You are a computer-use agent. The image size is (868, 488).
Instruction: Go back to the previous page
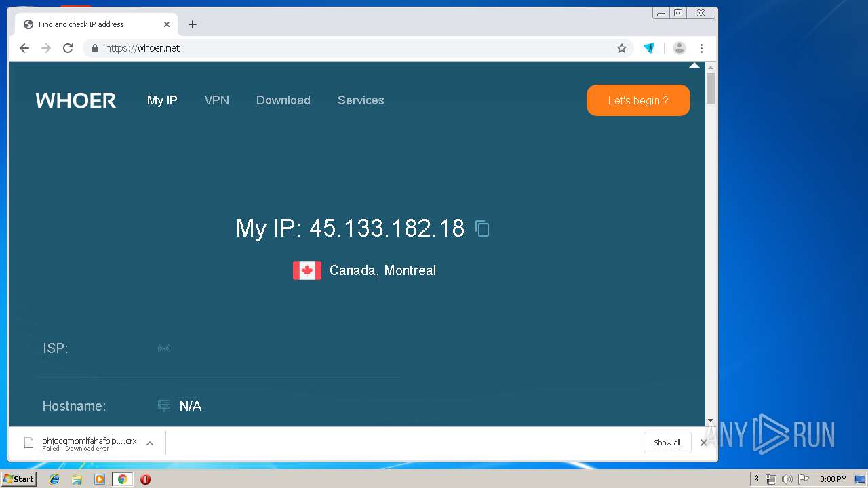tap(24, 48)
